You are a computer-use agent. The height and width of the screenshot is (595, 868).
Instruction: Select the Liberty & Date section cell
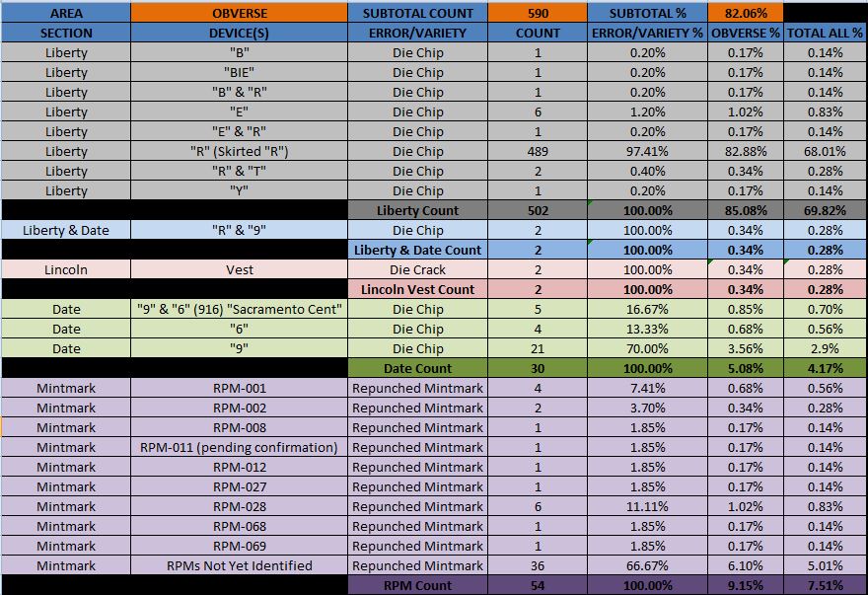click(x=66, y=231)
